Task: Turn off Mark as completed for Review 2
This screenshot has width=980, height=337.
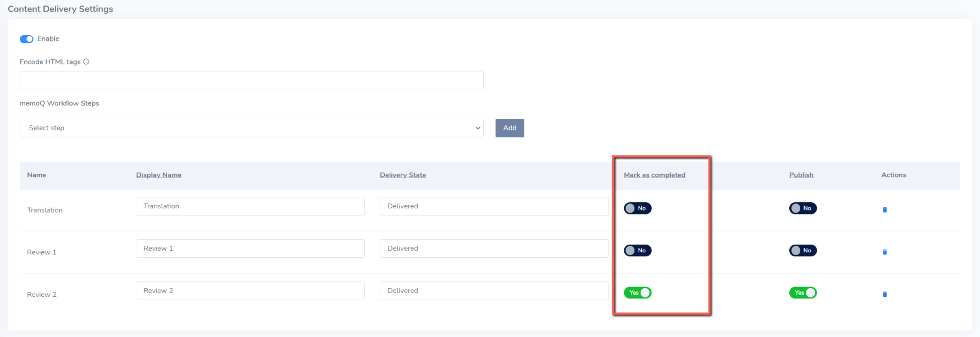Action: [638, 293]
